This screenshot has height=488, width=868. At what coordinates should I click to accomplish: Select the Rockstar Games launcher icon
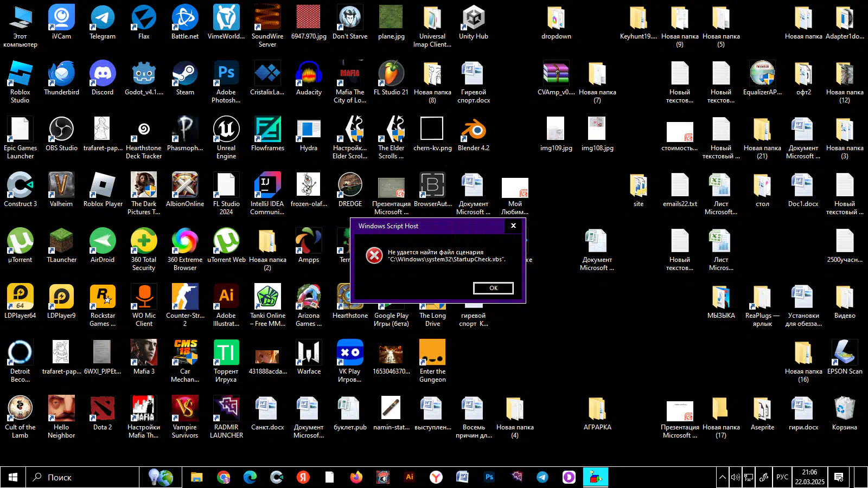point(103,306)
